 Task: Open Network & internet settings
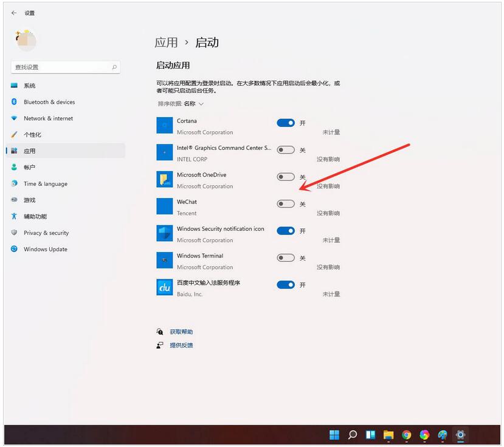click(66, 118)
